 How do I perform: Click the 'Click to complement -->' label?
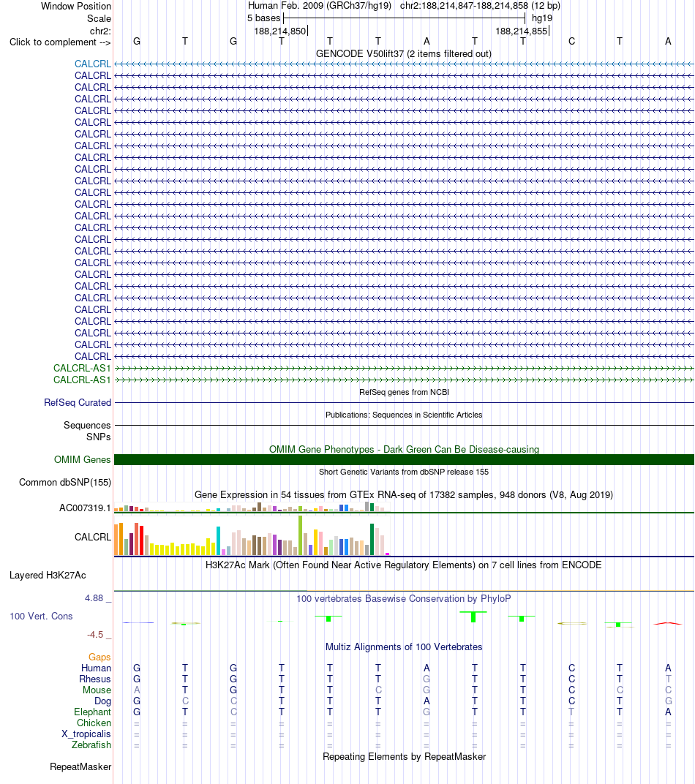pyautogui.click(x=60, y=42)
